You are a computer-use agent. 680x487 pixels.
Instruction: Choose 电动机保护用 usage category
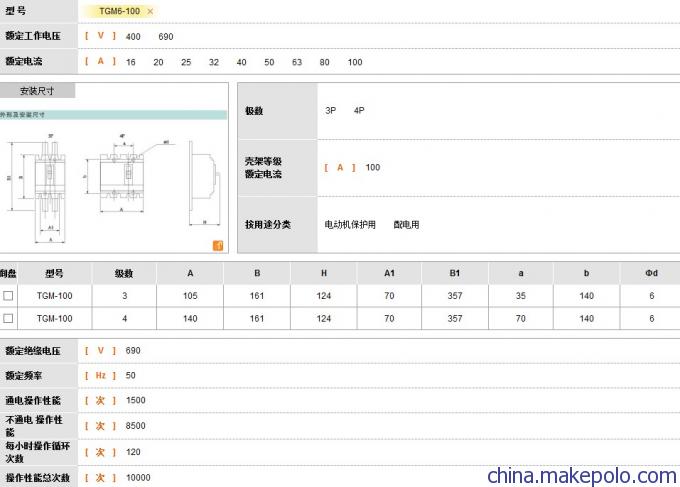(x=350, y=225)
